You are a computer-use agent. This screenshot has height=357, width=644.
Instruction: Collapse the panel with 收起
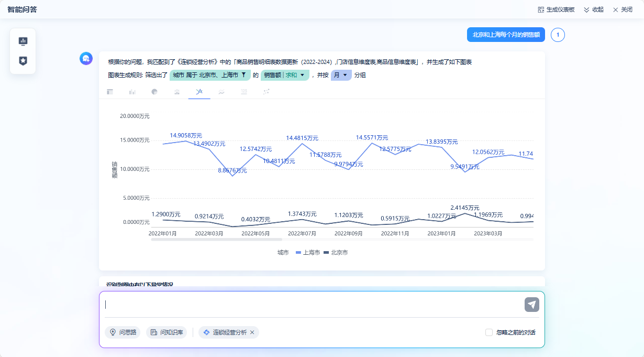[594, 9]
